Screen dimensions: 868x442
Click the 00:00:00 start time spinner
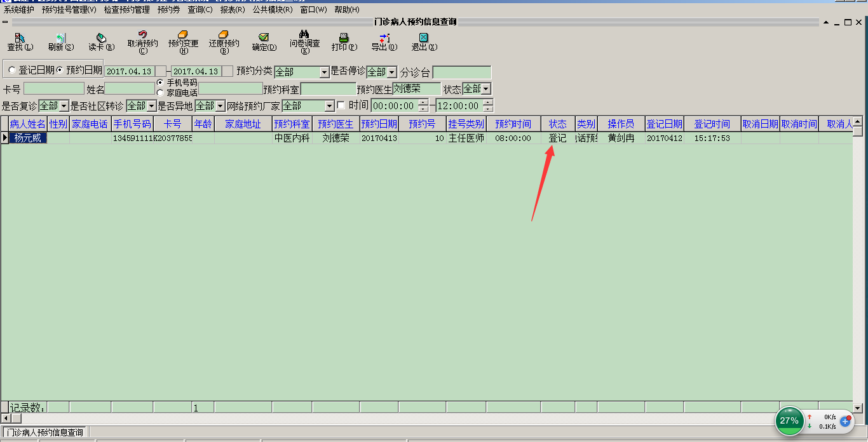pos(423,105)
